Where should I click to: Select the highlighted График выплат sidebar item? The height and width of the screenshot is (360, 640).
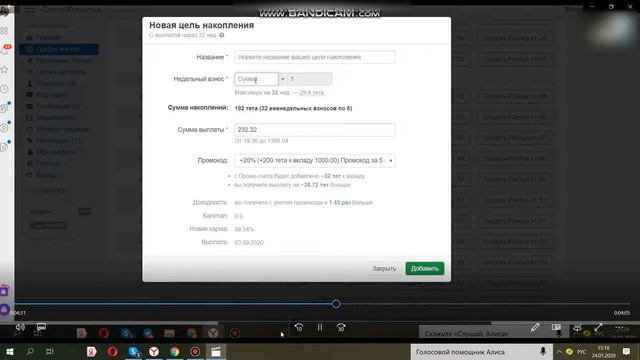(x=59, y=49)
